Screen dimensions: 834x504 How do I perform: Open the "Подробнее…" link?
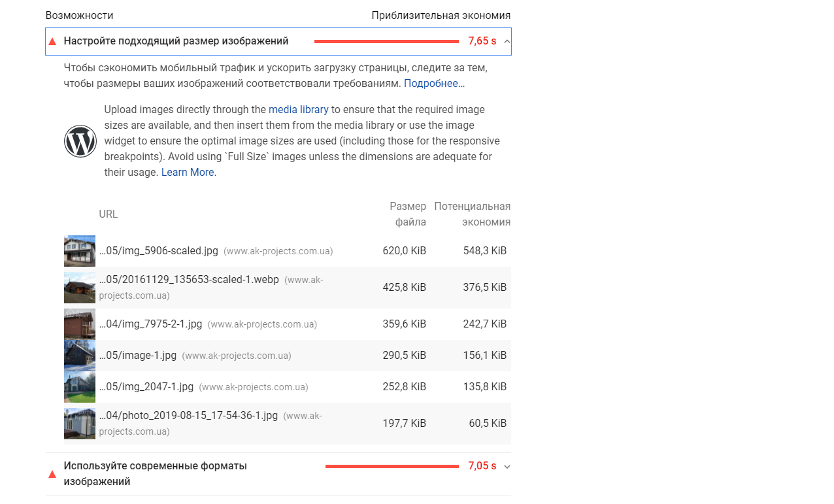[434, 84]
